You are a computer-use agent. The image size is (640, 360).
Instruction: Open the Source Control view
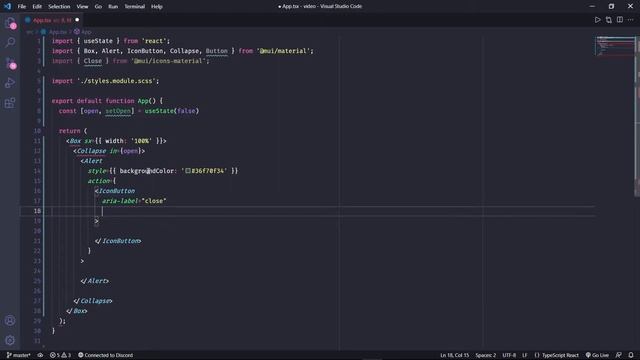10,62
